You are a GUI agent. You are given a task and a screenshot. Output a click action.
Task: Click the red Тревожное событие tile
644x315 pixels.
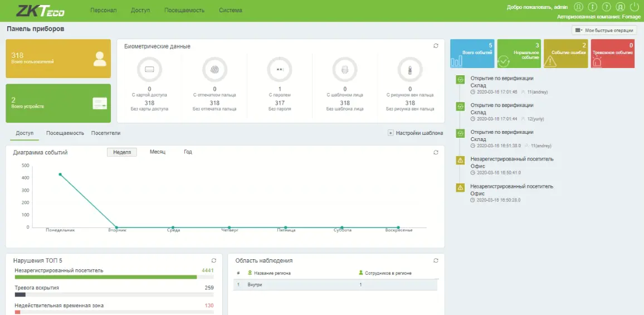[x=612, y=54]
